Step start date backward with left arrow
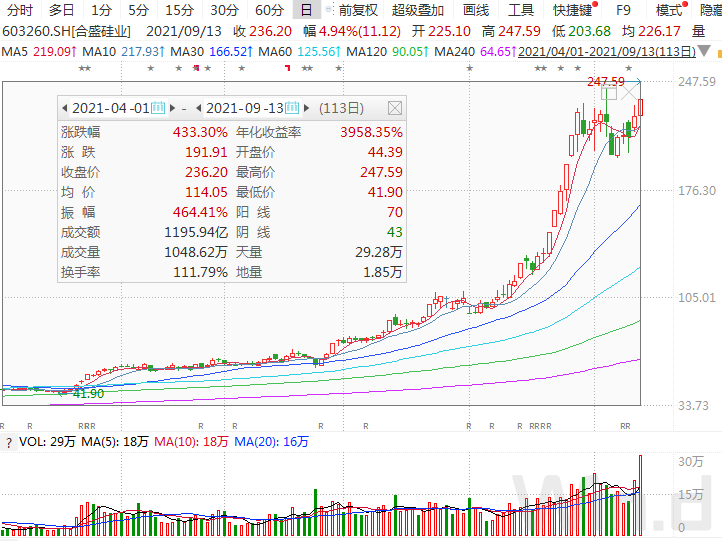Viewport: 722px width, 541px height. pyautogui.click(x=64, y=108)
